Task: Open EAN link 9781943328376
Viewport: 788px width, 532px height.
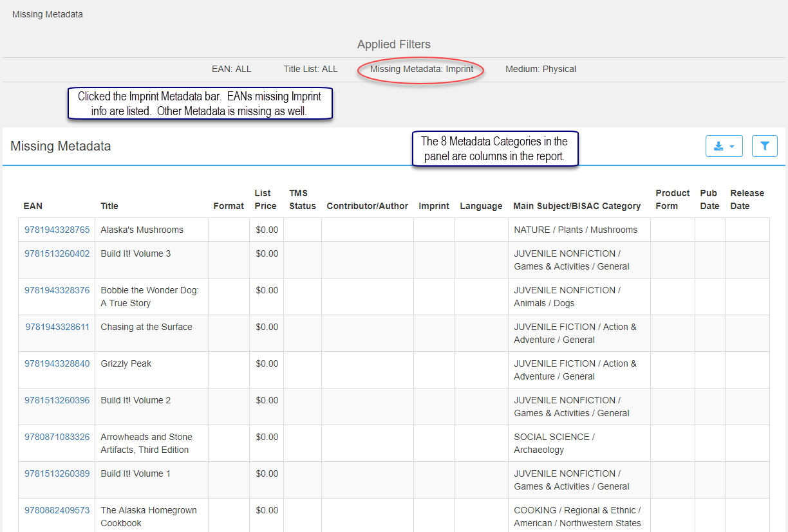Action: pyautogui.click(x=57, y=290)
